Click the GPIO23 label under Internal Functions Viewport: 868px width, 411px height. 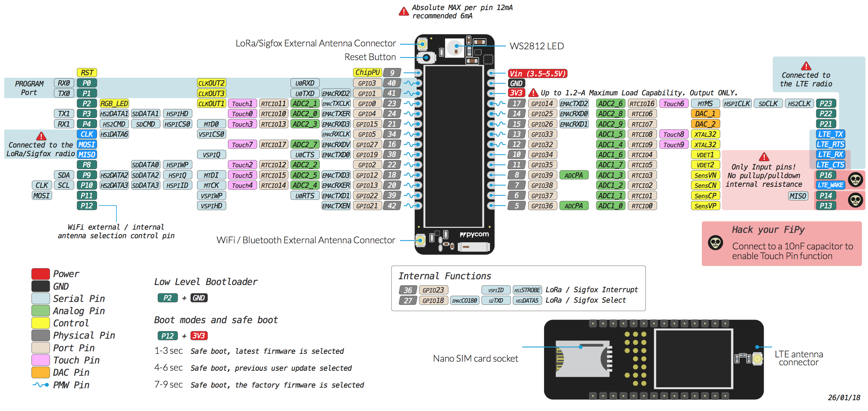click(433, 290)
